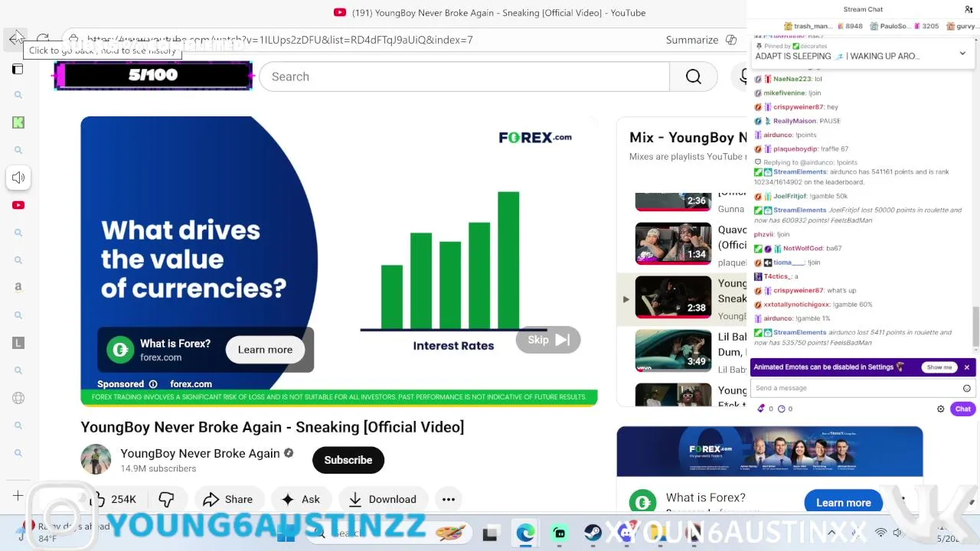Open the YoungBoy Never Broke Again channel name
980x551 pixels.
click(200, 453)
